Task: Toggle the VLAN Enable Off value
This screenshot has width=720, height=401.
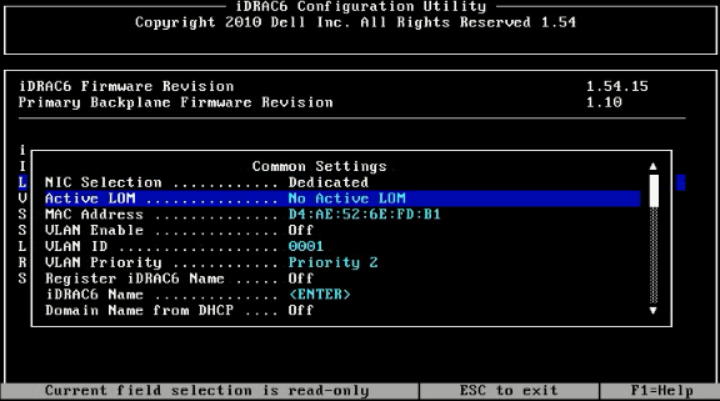Action: pos(301,230)
